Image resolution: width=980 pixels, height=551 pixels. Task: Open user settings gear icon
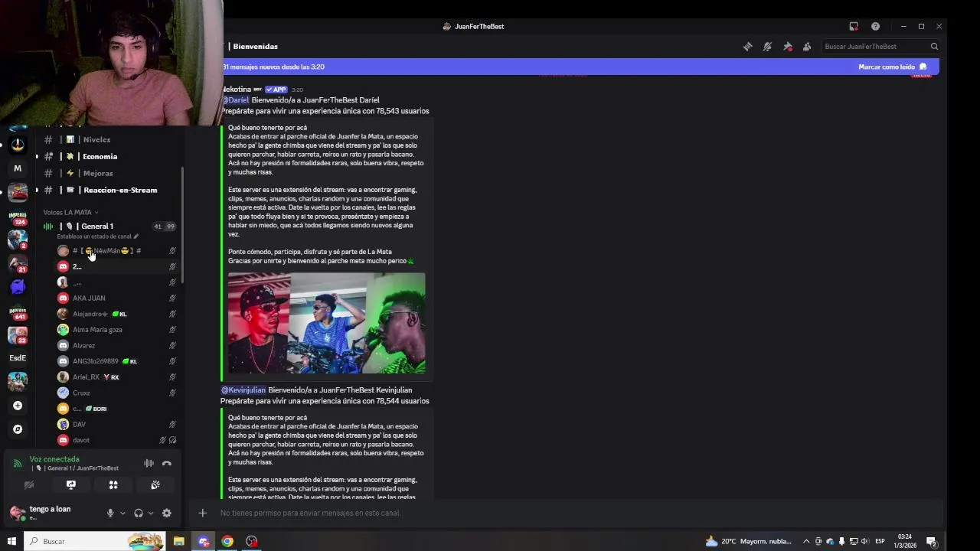click(x=167, y=513)
